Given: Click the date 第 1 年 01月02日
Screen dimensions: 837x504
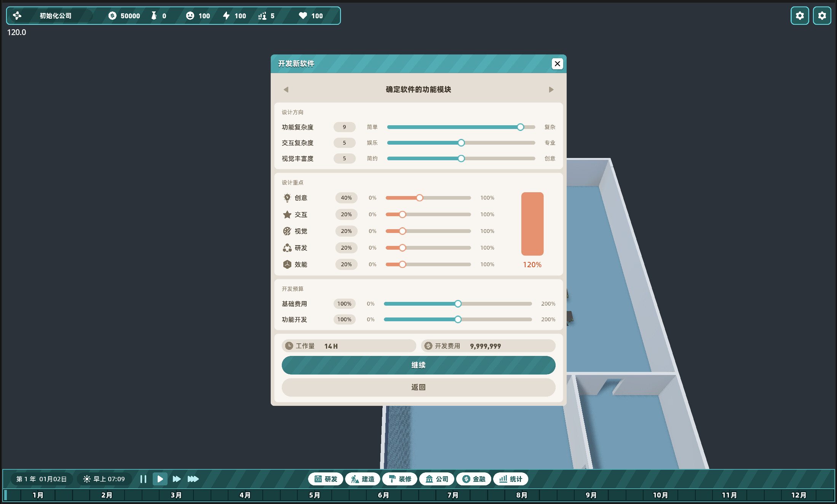Looking at the screenshot, I should (x=42, y=479).
